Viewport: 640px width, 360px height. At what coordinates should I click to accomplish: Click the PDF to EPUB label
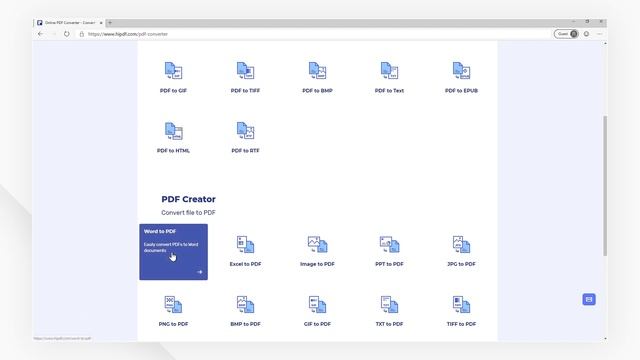461,91
